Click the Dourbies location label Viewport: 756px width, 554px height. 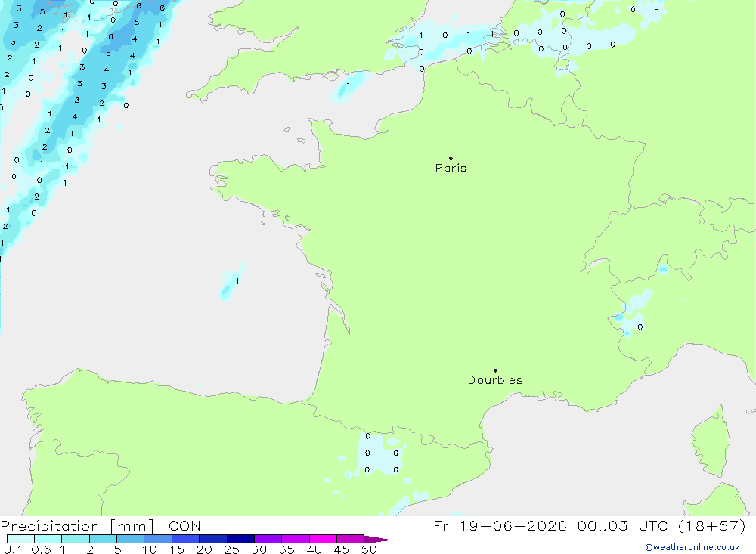[495, 380]
